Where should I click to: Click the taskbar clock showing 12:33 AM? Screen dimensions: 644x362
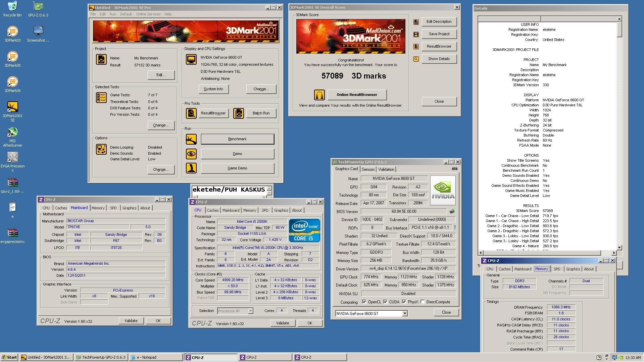(x=633, y=358)
